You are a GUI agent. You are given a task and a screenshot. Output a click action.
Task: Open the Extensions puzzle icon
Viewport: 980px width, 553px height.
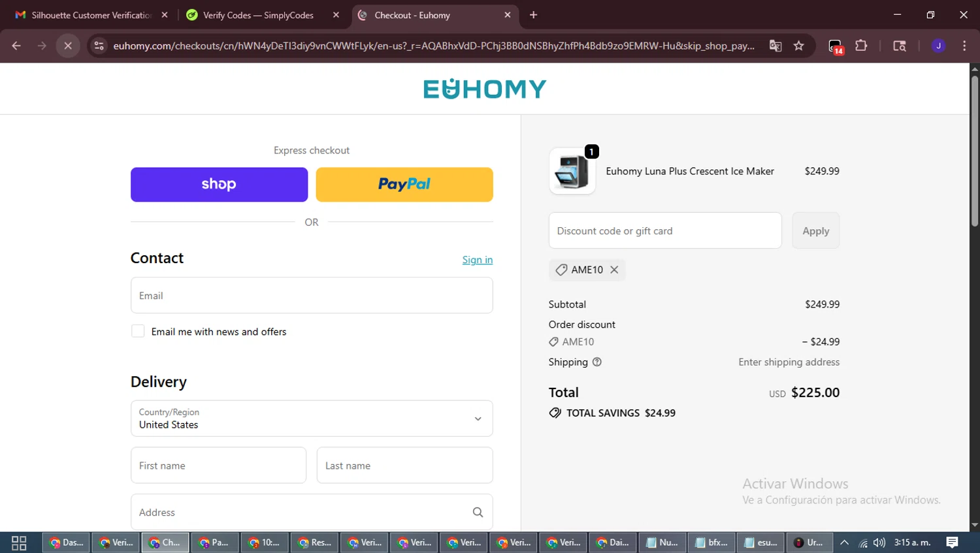point(861,46)
